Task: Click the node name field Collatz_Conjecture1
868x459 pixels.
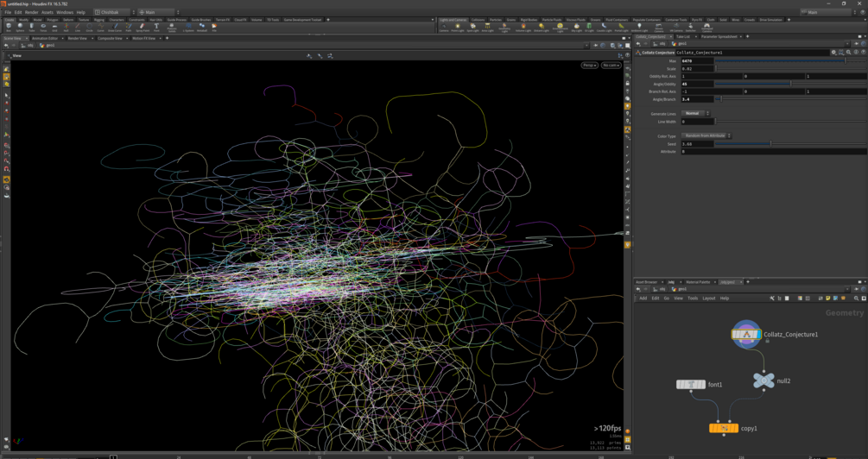Action: (752, 53)
